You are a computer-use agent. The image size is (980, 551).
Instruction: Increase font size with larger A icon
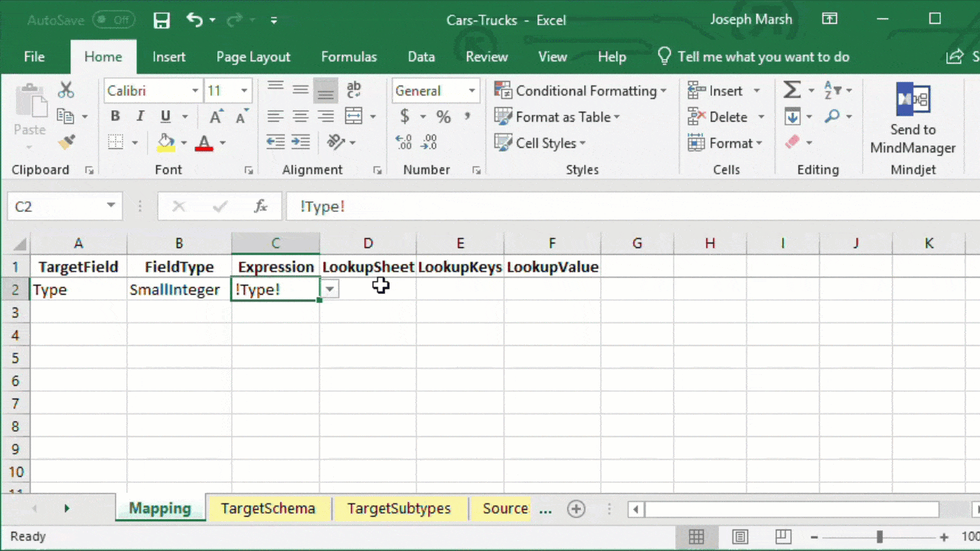click(x=217, y=116)
